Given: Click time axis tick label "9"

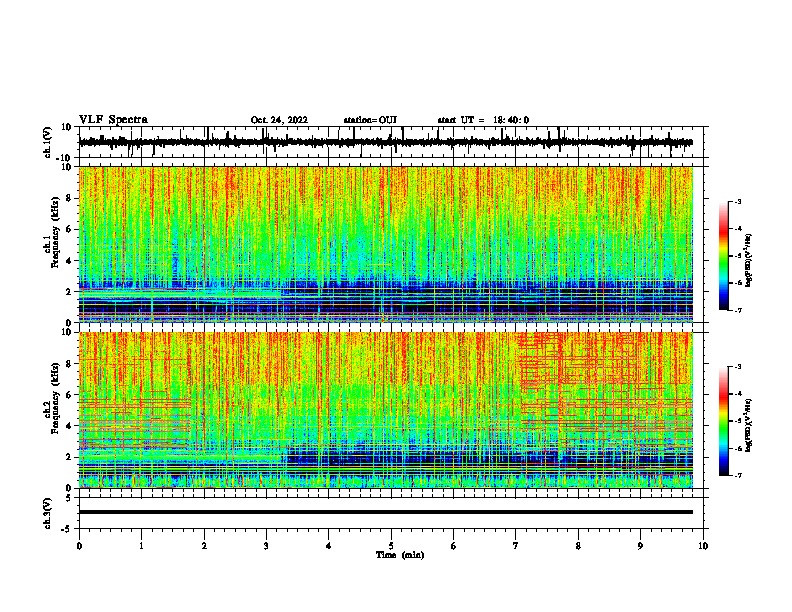Looking at the screenshot, I should point(640,546).
